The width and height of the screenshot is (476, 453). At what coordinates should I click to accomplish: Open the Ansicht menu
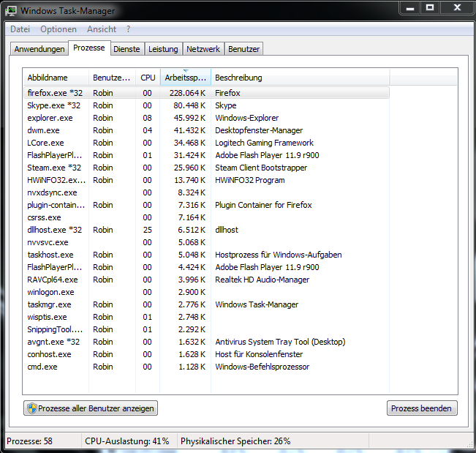pos(102,29)
